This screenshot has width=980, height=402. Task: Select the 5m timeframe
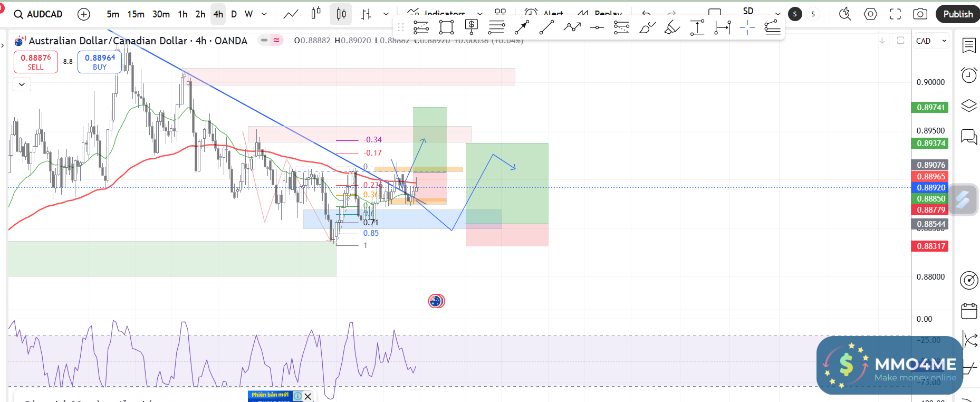coord(113,14)
